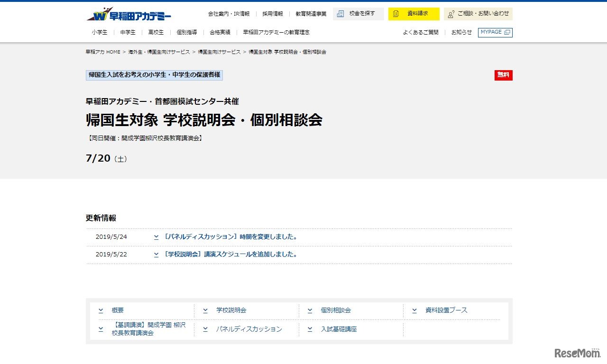Viewport: 607px width, 364px height.
Task: Click the chevron icon beside 個別相談会
Action: (x=310, y=310)
